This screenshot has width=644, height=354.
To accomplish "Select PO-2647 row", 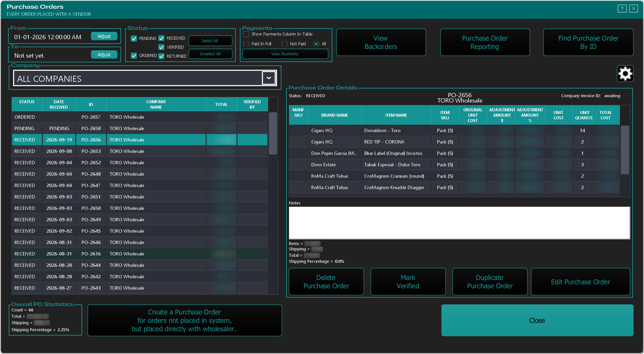I will pos(140,185).
